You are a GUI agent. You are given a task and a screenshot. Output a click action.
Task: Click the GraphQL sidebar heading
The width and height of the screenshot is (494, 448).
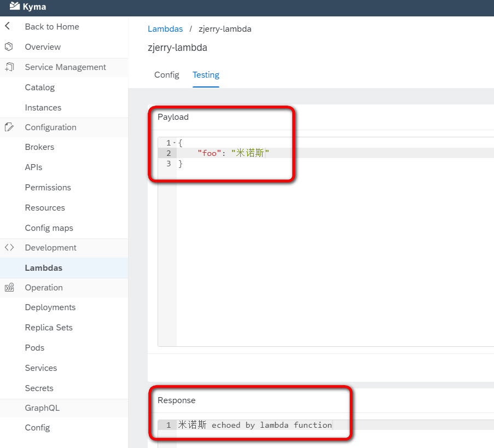[x=42, y=408]
